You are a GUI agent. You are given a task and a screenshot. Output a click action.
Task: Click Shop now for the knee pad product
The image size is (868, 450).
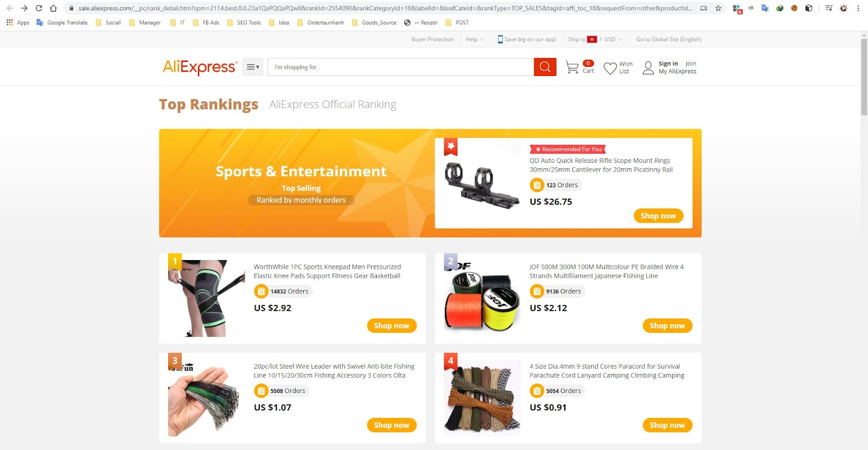(x=392, y=326)
